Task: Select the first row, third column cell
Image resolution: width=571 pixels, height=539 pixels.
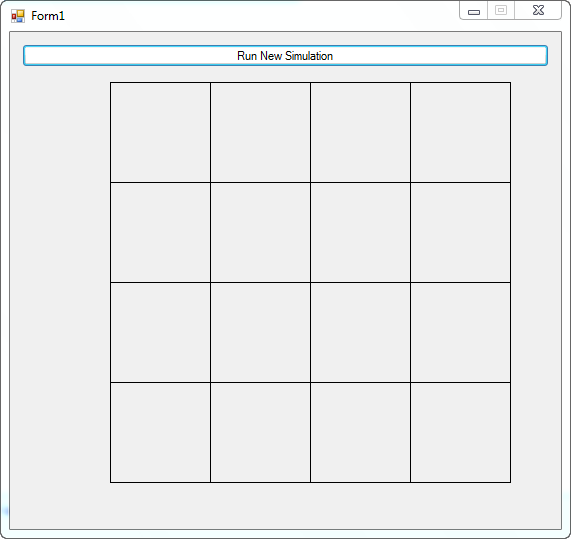Action: [361, 133]
